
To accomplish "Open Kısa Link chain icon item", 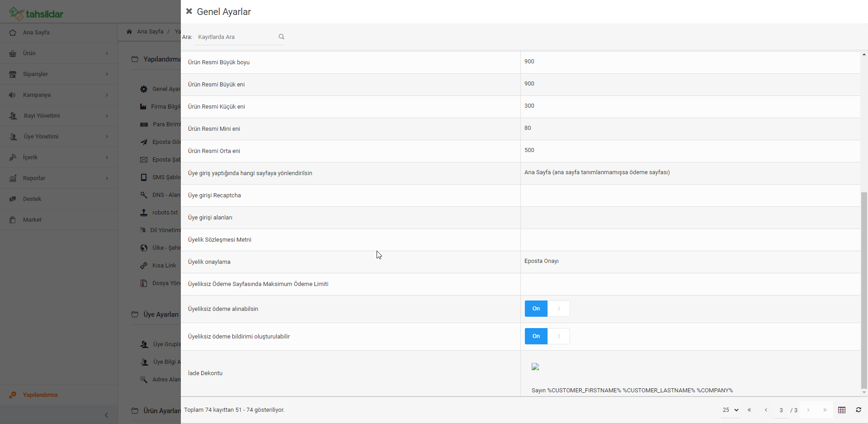I will coord(158,266).
